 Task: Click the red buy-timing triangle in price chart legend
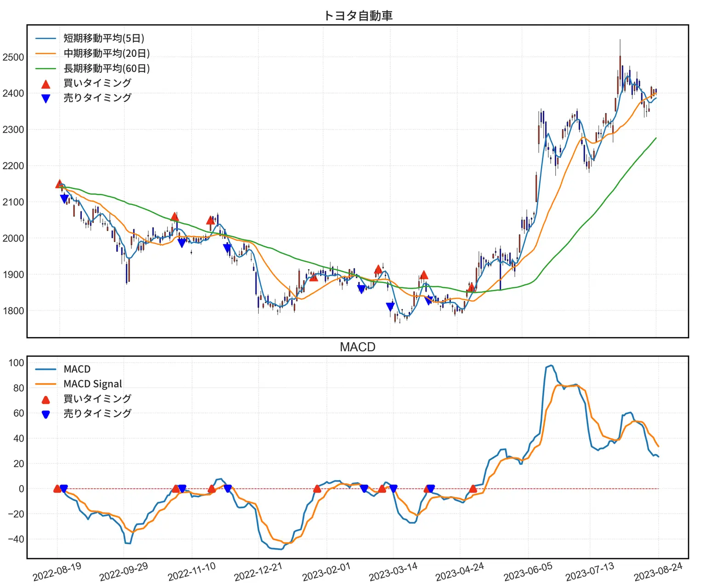tap(46, 84)
